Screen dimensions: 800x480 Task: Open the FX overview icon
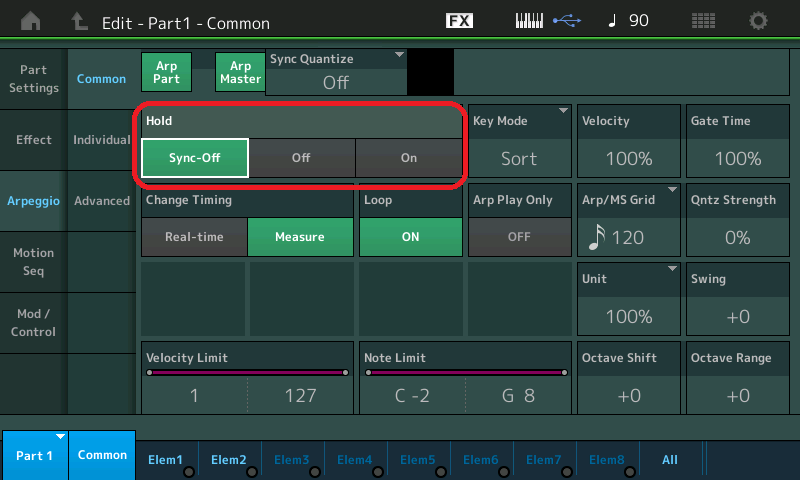coord(459,21)
